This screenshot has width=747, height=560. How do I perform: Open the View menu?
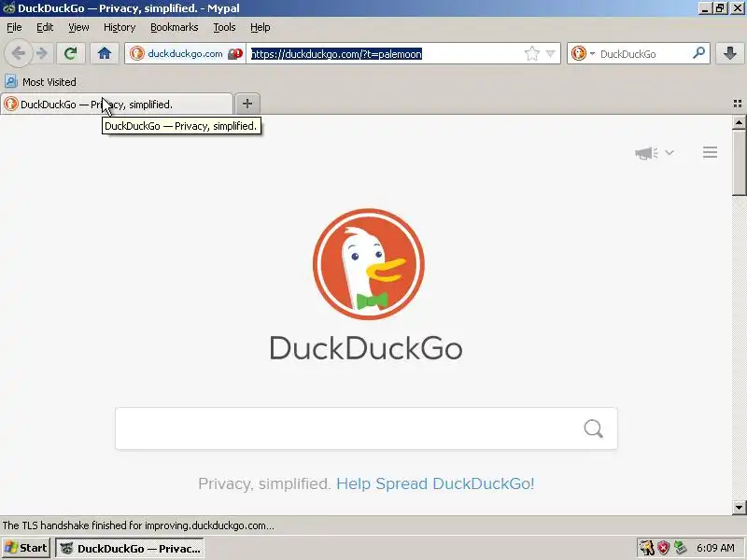pyautogui.click(x=78, y=27)
